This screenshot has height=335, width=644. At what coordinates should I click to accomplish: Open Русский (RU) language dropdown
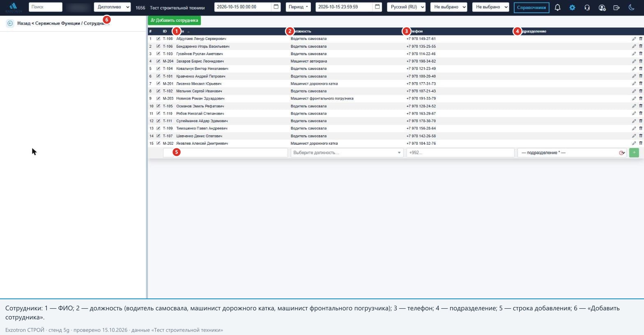click(406, 7)
